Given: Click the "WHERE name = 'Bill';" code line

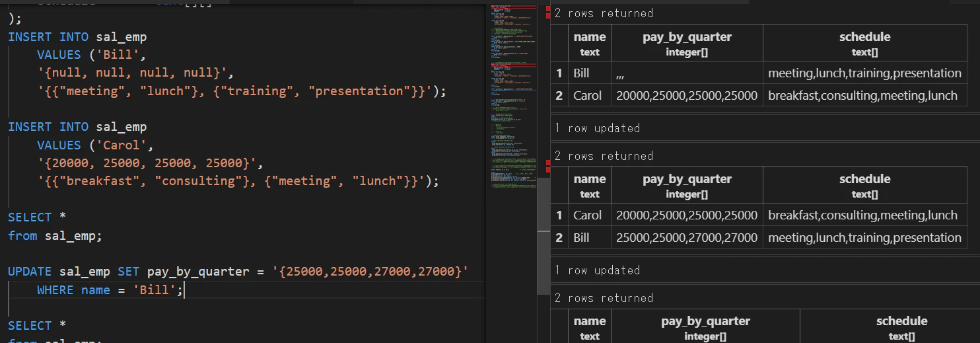Looking at the screenshot, I should click(x=110, y=289).
